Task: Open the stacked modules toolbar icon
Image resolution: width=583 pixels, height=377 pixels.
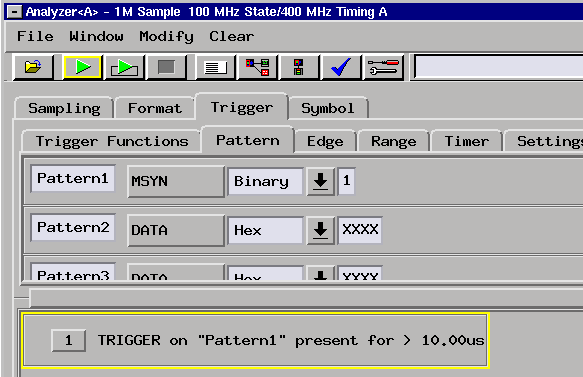Action: pyautogui.click(x=299, y=67)
